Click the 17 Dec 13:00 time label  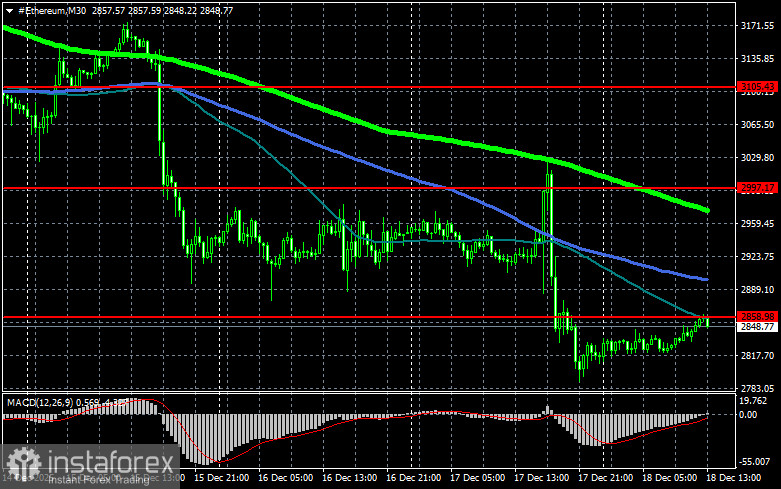541,478
